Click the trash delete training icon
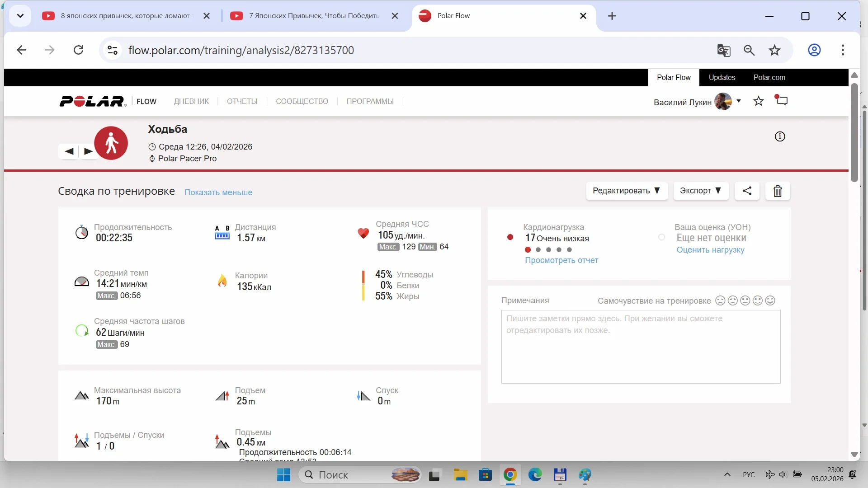The image size is (868, 488). coord(778,191)
